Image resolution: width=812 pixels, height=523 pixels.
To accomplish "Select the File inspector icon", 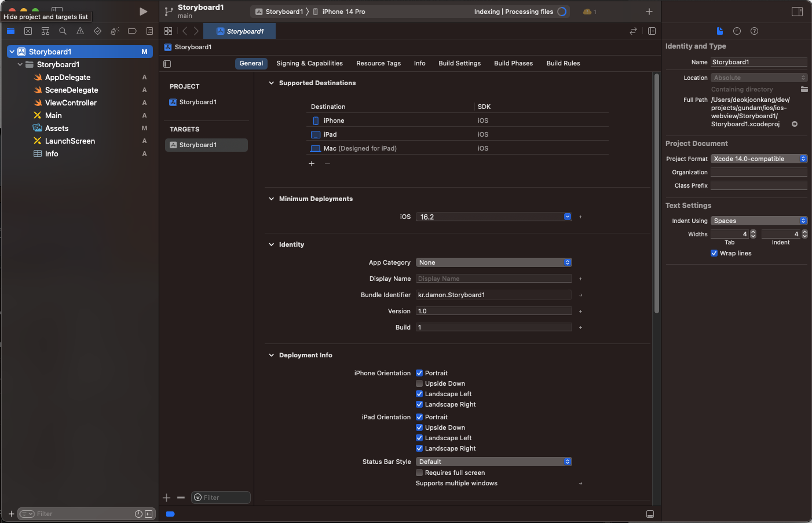I will pyautogui.click(x=719, y=31).
